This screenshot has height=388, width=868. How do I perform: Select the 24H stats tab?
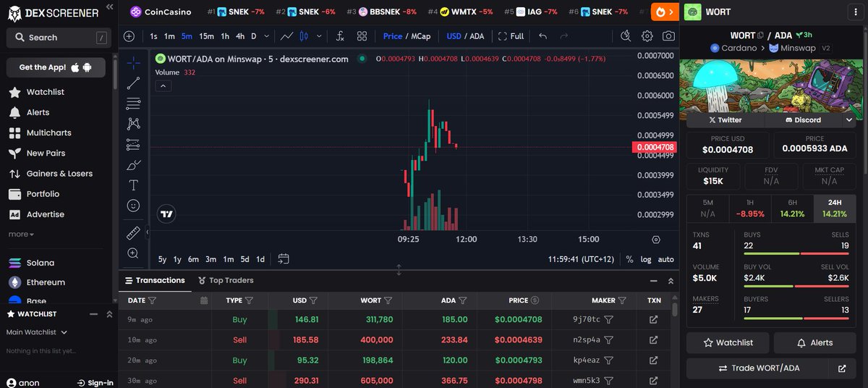tap(835, 208)
